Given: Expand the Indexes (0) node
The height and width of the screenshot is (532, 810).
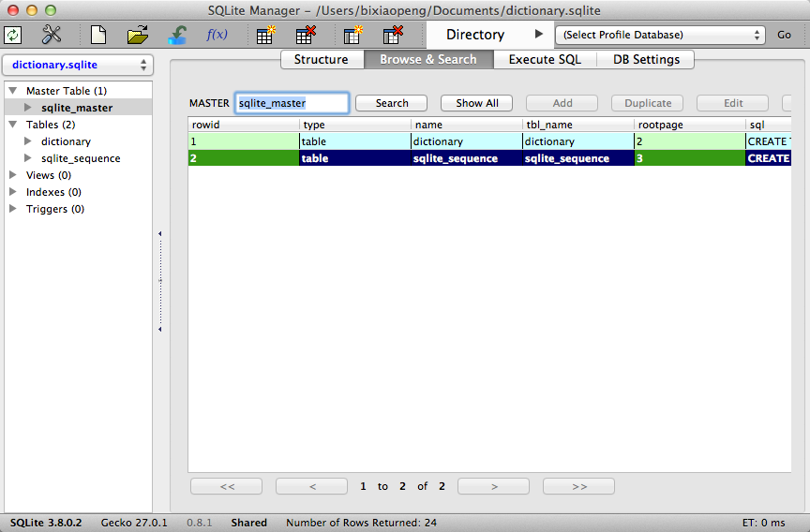Looking at the screenshot, I should tap(13, 192).
